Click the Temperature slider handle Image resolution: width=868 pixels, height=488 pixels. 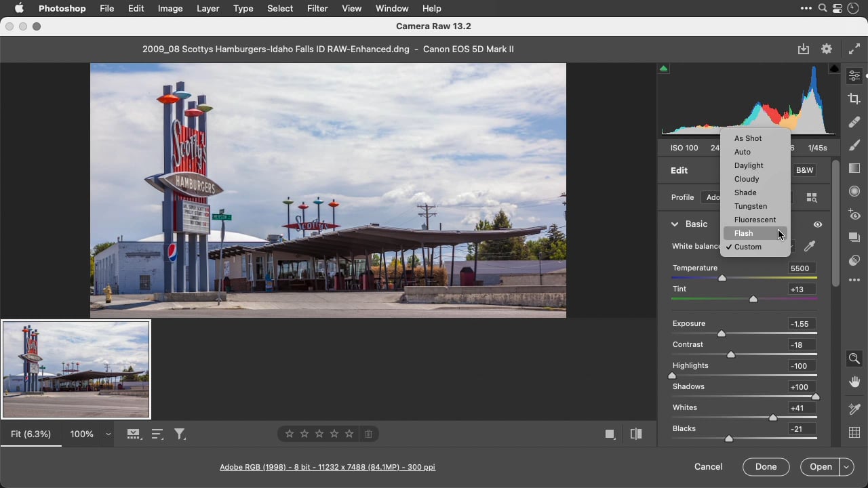tap(722, 278)
